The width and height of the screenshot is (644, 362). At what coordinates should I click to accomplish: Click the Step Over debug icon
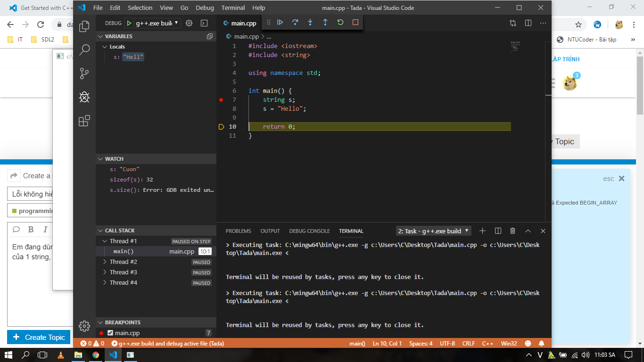point(295,22)
